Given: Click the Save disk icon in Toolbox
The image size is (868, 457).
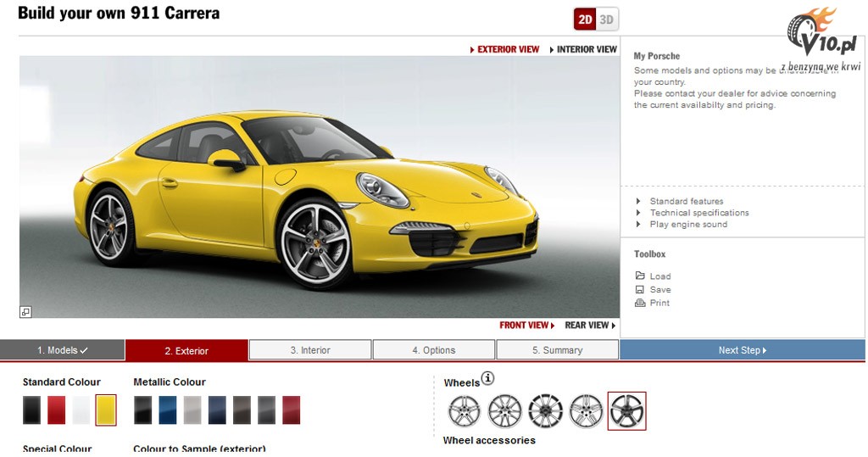Looking at the screenshot, I should click(x=640, y=289).
